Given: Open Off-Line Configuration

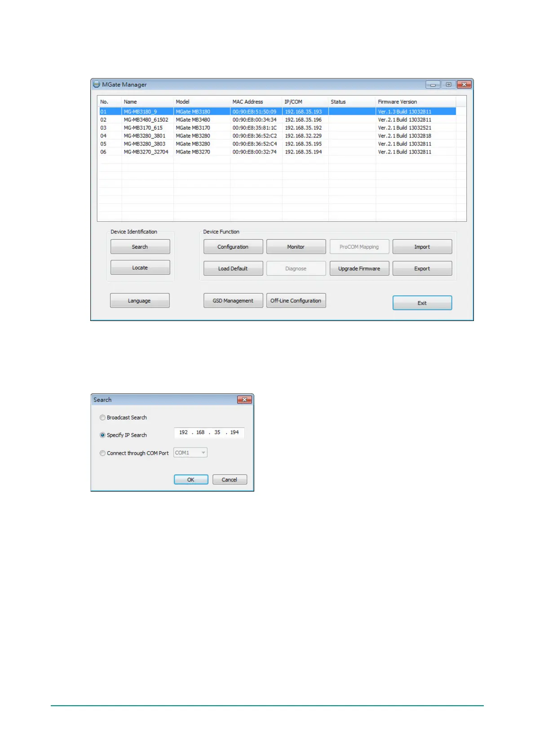Looking at the screenshot, I should 296,301.
